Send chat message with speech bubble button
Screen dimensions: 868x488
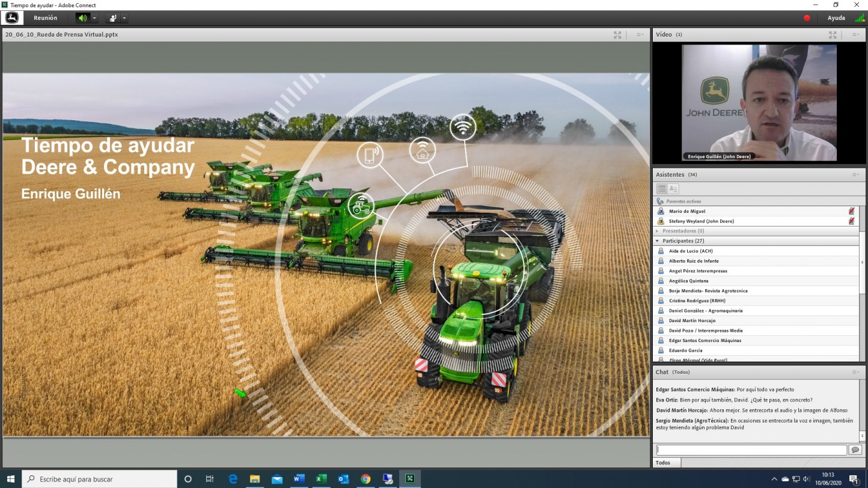pos(855,450)
